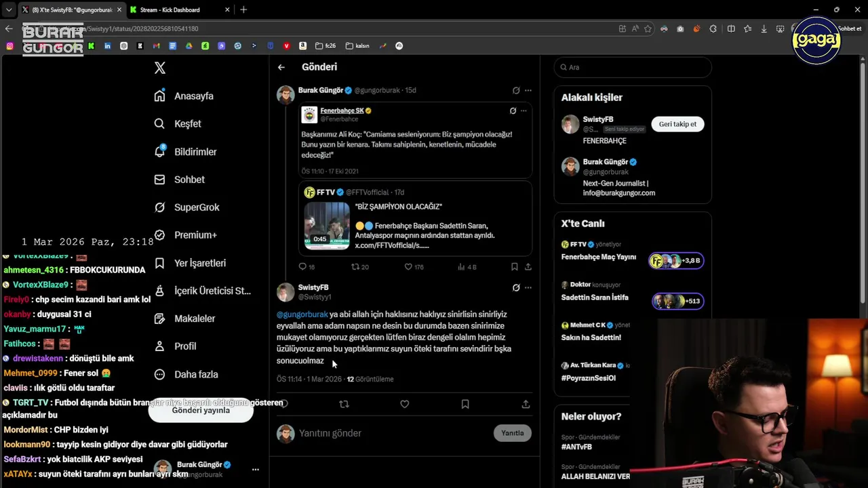
Task: Toggle split screen browser icon
Action: [x=731, y=28]
